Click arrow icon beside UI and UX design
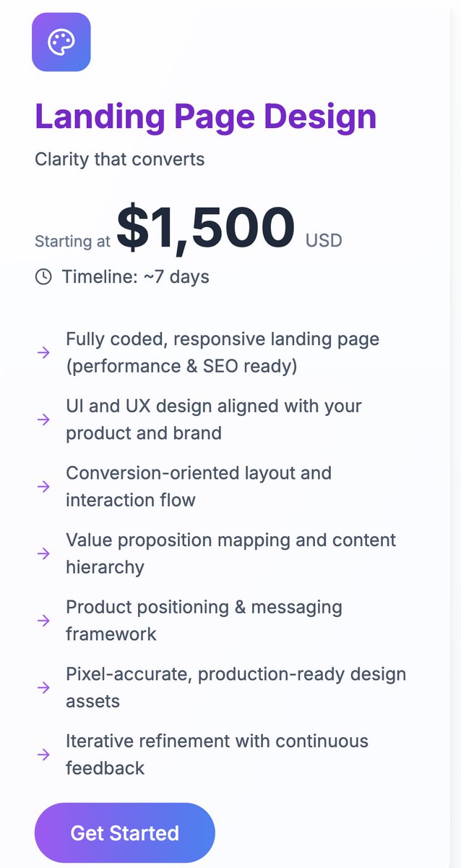 [x=43, y=420]
